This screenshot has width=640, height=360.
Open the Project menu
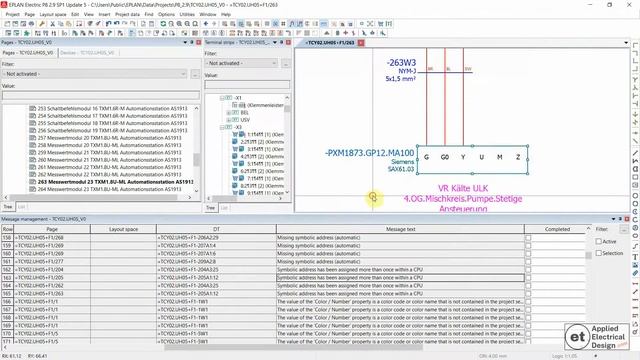tap(12, 14)
